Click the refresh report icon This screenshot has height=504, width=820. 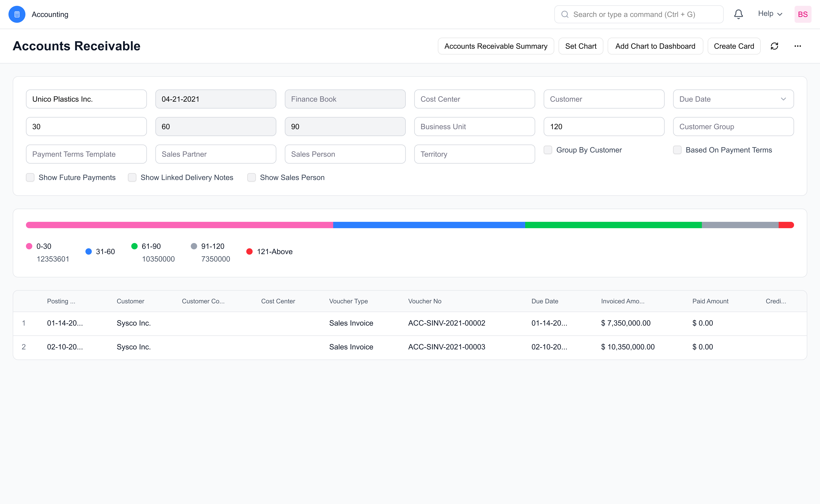774,46
